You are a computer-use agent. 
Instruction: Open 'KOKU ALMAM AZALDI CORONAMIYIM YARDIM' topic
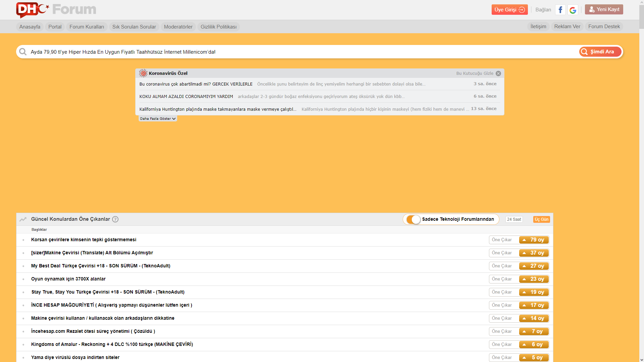point(186,97)
